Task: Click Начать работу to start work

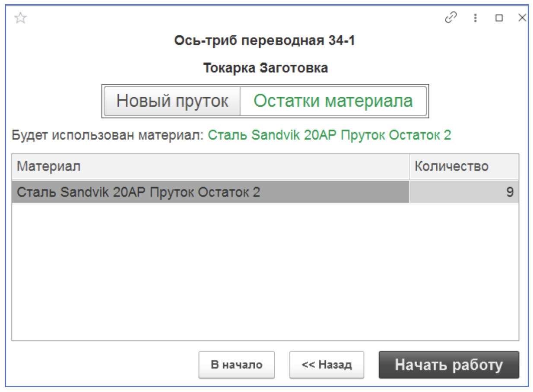Action: pyautogui.click(x=449, y=365)
